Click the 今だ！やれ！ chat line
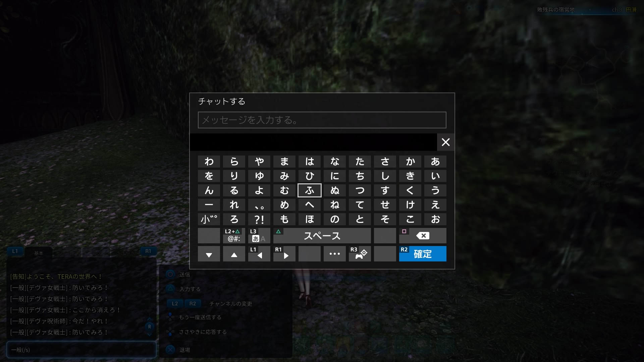The image size is (644, 362). point(59,321)
